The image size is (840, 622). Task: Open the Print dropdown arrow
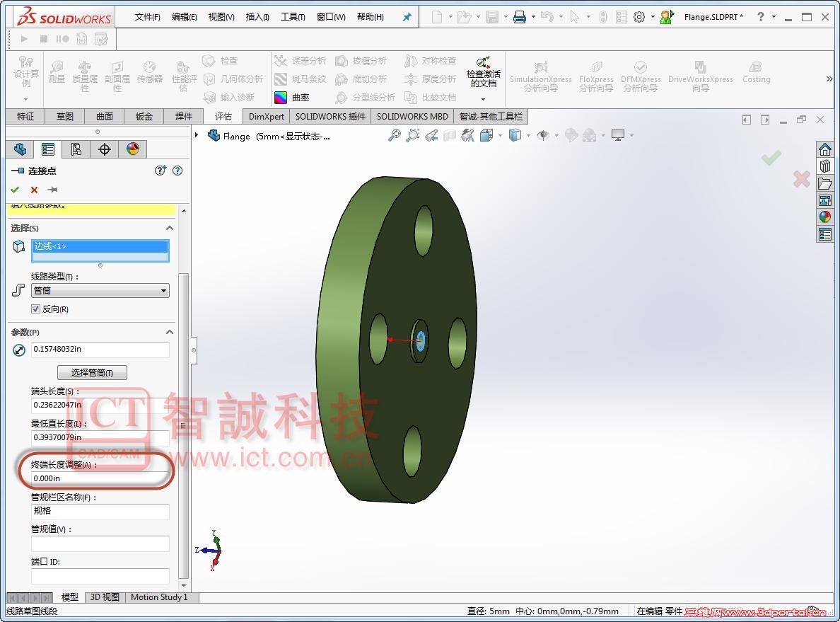[534, 17]
